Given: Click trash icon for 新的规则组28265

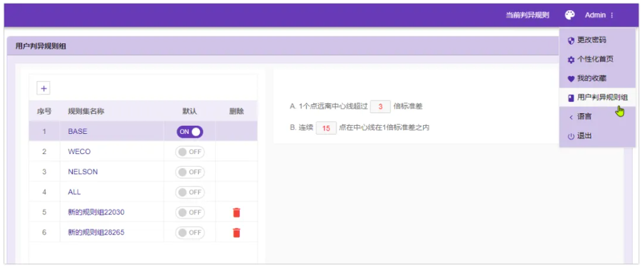Looking at the screenshot, I should (236, 233).
